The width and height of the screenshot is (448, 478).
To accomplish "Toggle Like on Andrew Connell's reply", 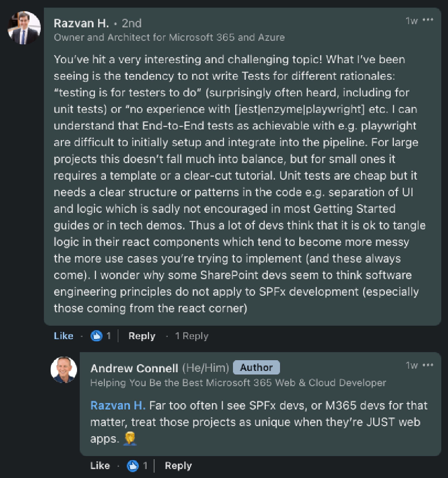I will (100, 465).
